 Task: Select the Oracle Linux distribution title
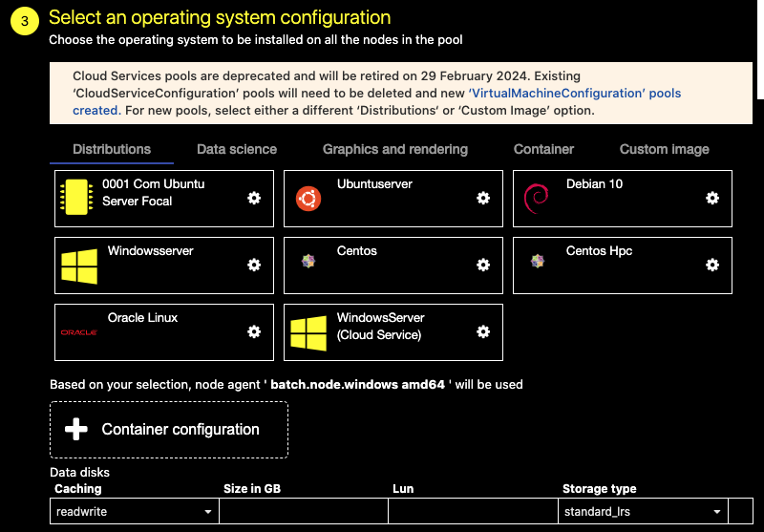coord(142,318)
